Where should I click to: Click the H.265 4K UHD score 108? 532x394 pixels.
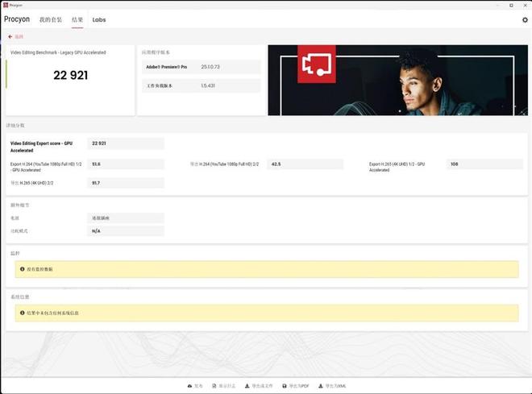pos(454,164)
